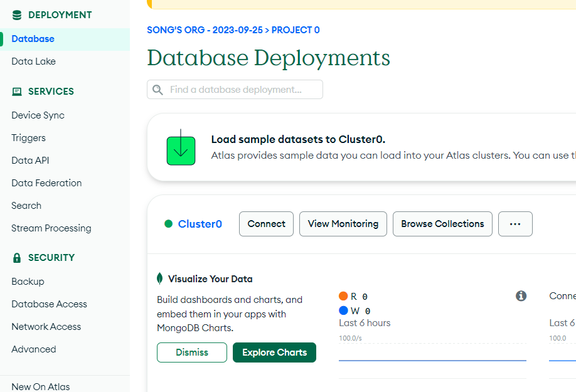576x392 pixels.
Task: Click Browse Collections button
Action: (442, 224)
